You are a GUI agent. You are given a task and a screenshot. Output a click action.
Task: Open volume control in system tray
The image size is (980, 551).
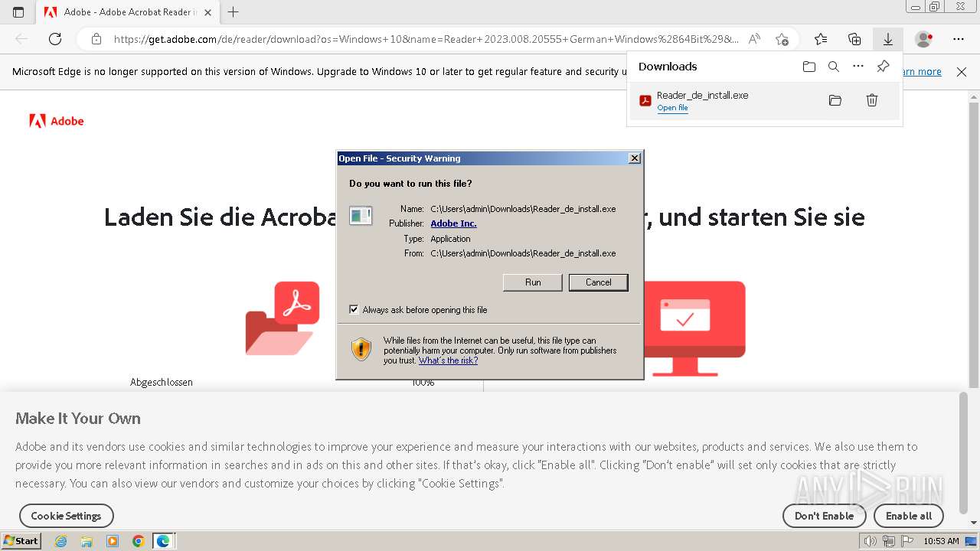(871, 541)
